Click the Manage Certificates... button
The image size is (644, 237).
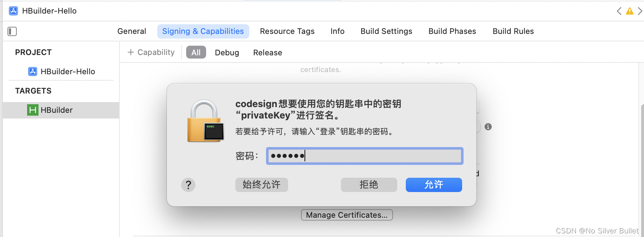click(347, 215)
